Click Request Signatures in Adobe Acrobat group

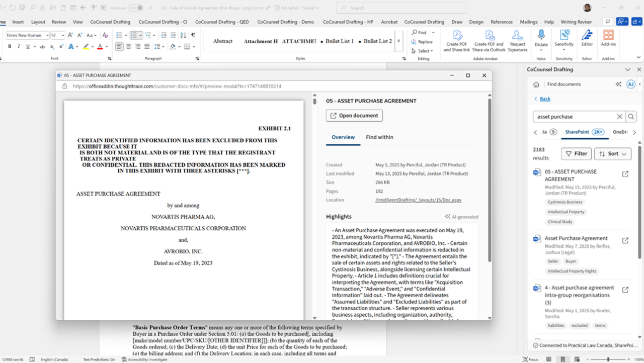pos(517,41)
